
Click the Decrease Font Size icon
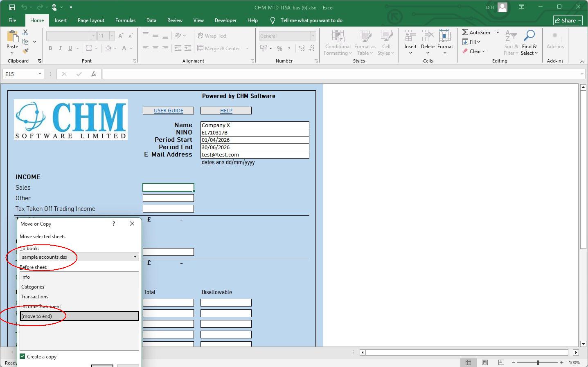point(131,36)
